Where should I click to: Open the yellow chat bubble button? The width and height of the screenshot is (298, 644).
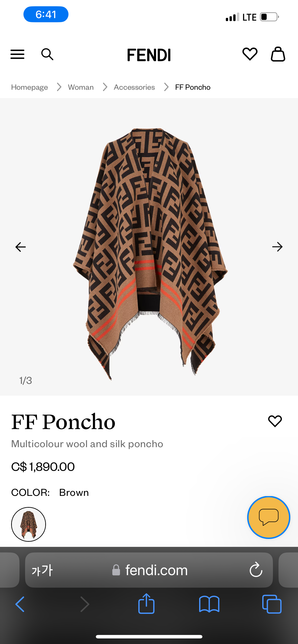tap(269, 517)
